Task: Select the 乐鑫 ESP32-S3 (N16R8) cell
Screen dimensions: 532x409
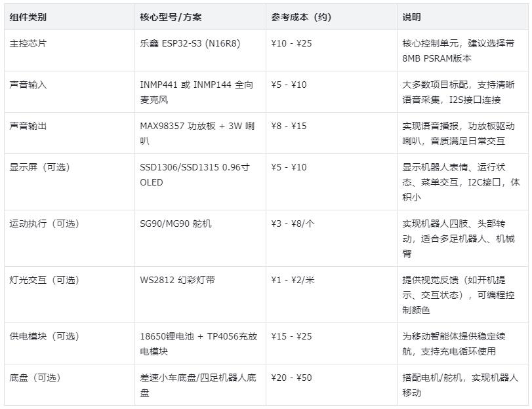Action: 200,50
